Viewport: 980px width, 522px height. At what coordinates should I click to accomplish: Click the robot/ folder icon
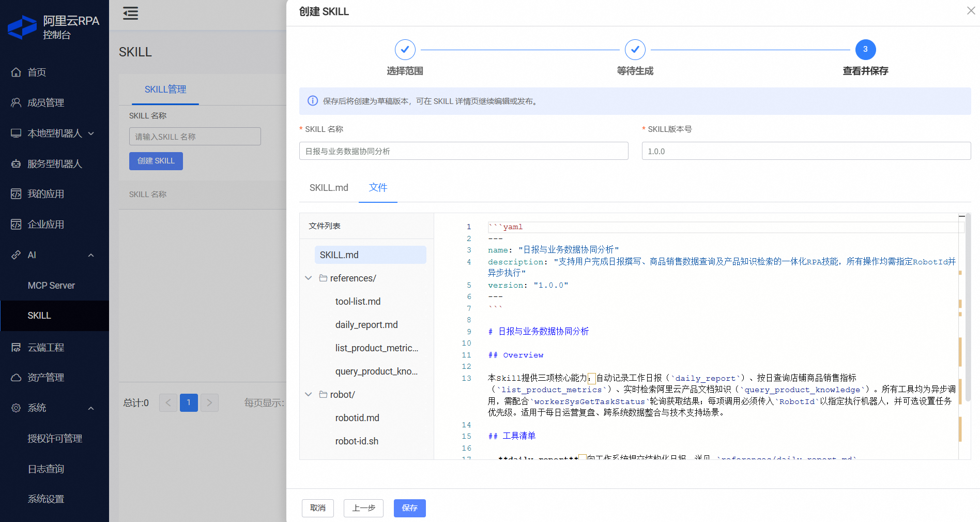click(324, 395)
